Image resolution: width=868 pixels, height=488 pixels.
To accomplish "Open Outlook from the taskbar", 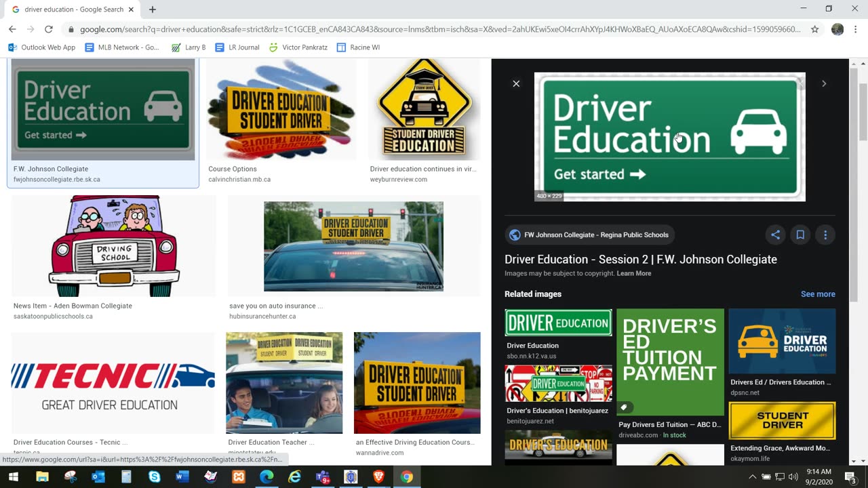I will pyautogui.click(x=98, y=476).
